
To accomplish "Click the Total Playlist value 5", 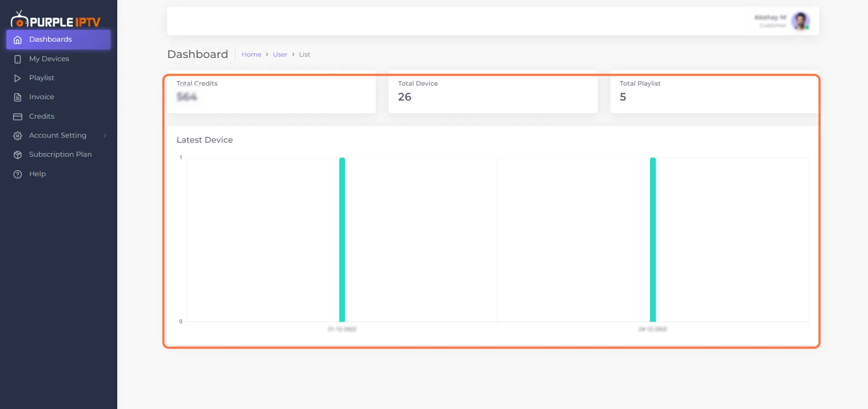I will [x=623, y=97].
